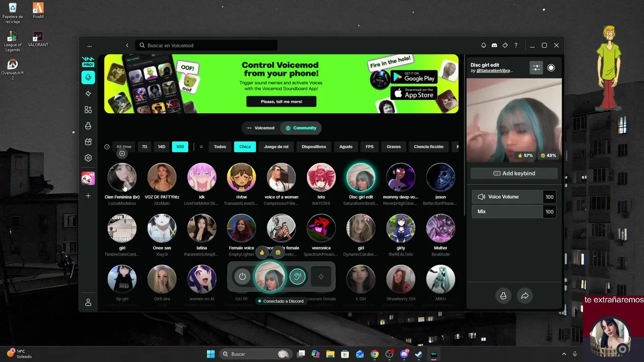The image size is (644, 362).
Task: Filter by 7D period
Action: click(144, 147)
